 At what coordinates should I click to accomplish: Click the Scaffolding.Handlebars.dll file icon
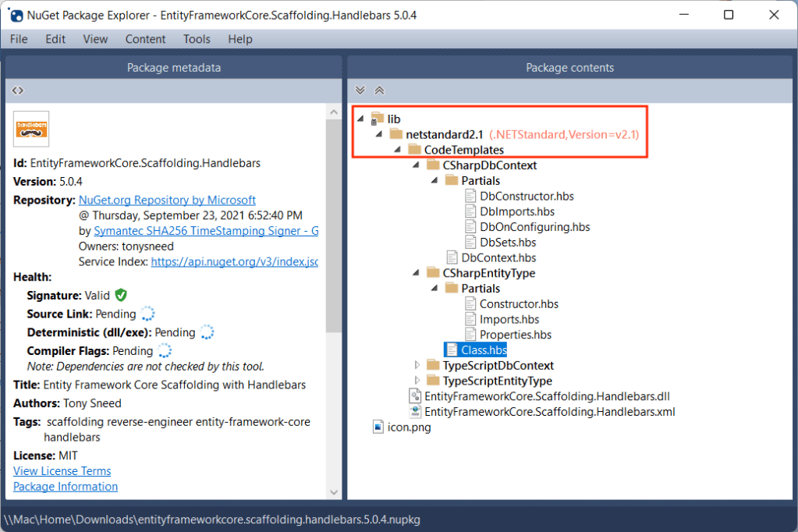[x=415, y=396]
